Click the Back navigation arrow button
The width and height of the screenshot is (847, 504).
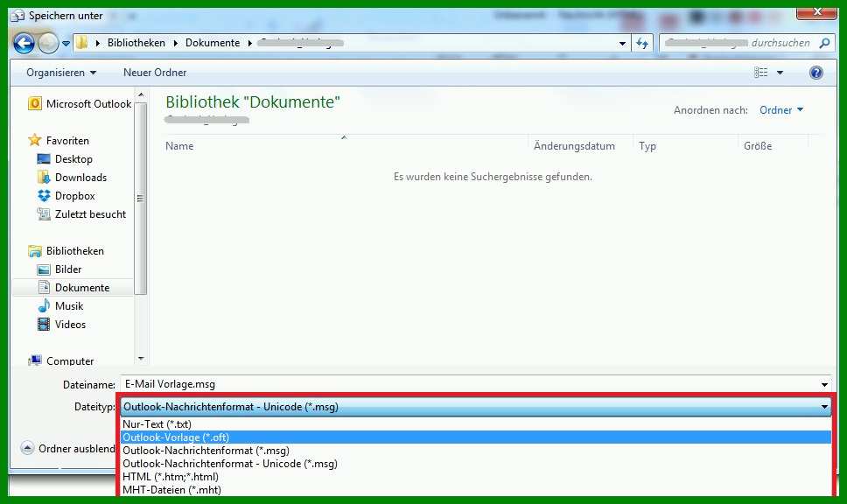(x=24, y=43)
